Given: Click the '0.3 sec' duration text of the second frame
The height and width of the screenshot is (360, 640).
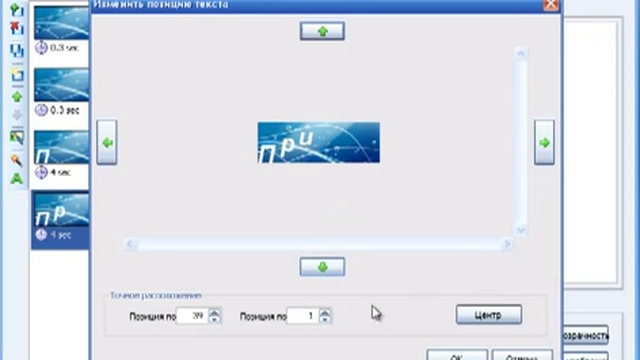Looking at the screenshot, I should point(64,110).
